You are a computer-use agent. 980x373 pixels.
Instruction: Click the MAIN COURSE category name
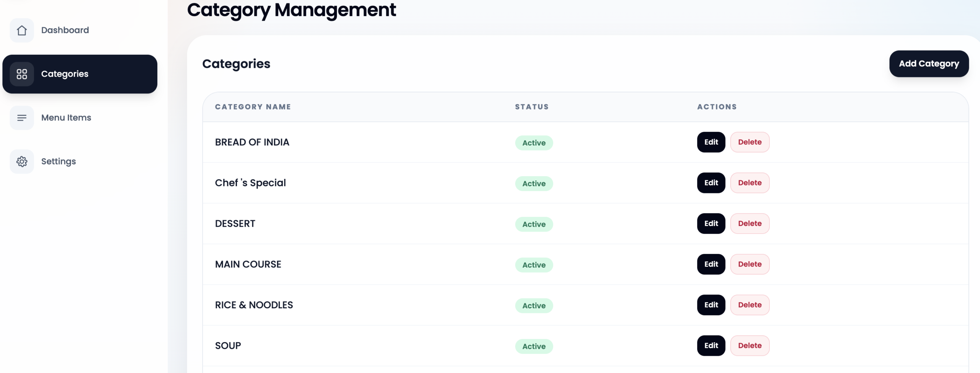tap(248, 264)
